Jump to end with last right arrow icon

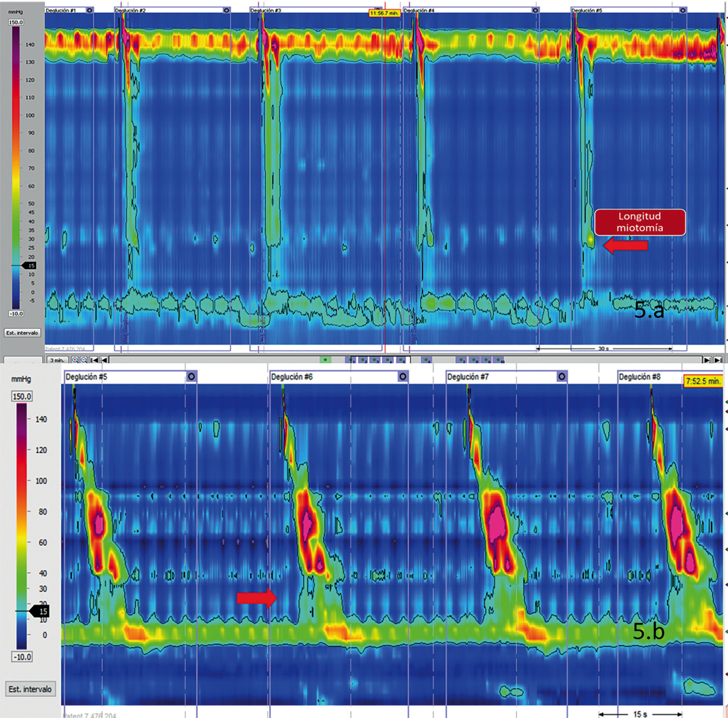(x=718, y=360)
